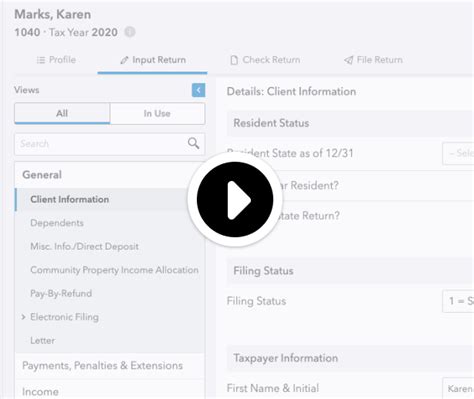The width and height of the screenshot is (474, 399).
Task: Open the Profile tab
Action: point(56,60)
